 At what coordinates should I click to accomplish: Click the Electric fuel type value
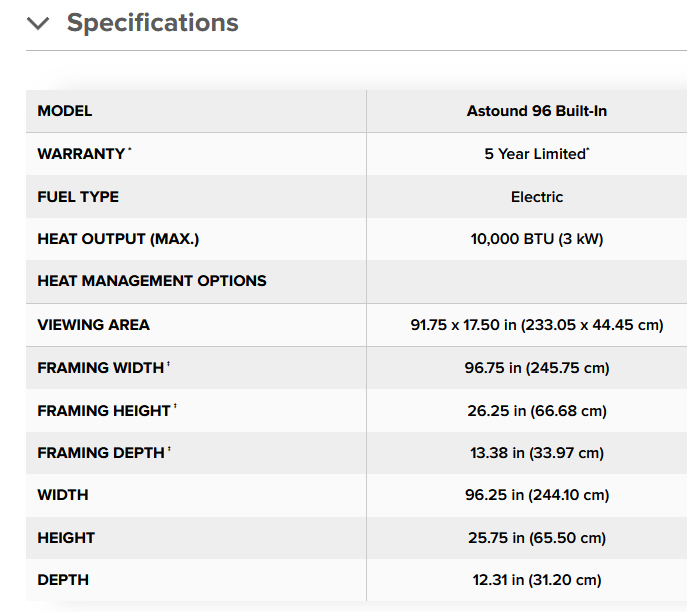537,197
